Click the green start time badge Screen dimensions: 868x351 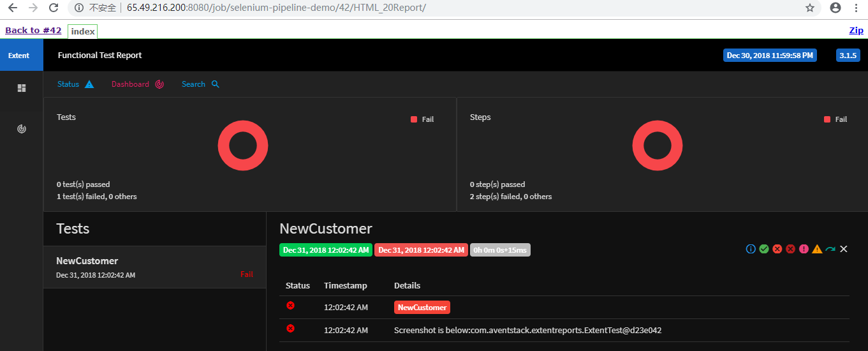pyautogui.click(x=326, y=250)
